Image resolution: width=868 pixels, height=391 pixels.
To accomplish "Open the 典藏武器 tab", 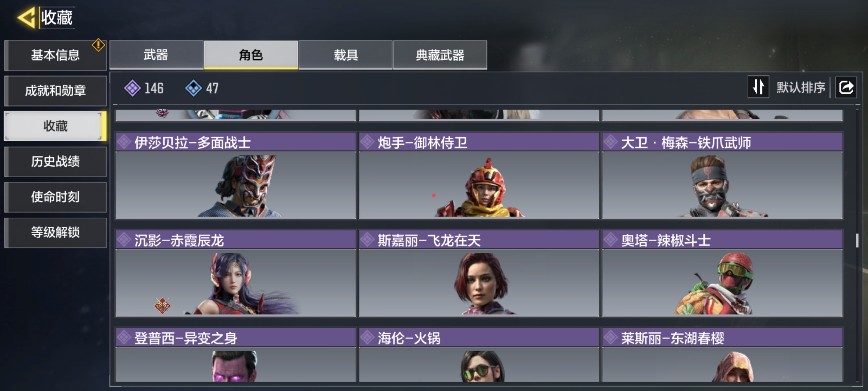I will point(440,55).
